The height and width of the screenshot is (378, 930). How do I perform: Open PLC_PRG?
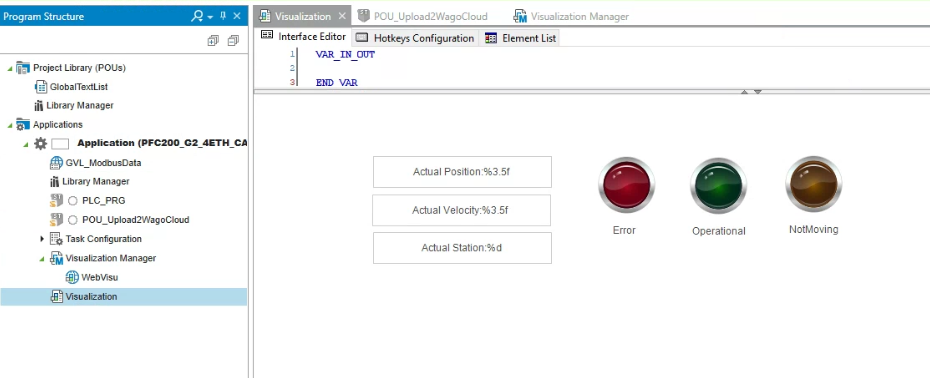click(104, 201)
